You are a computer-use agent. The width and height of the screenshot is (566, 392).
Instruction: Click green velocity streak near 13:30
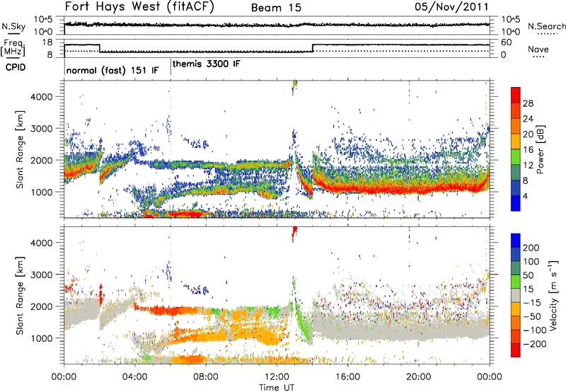[304, 327]
